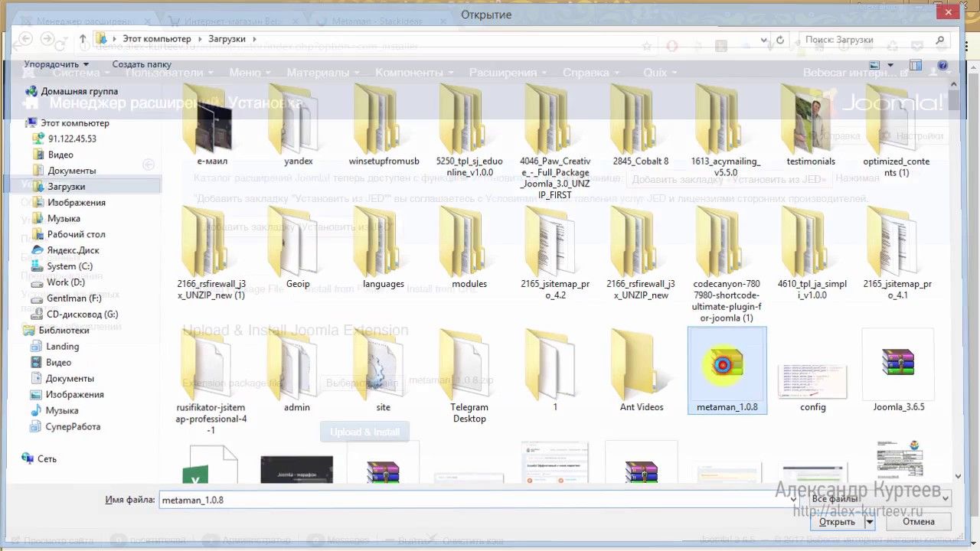This screenshot has height=551, width=980.
Task: Open the address bar history dropdown
Action: 763,40
